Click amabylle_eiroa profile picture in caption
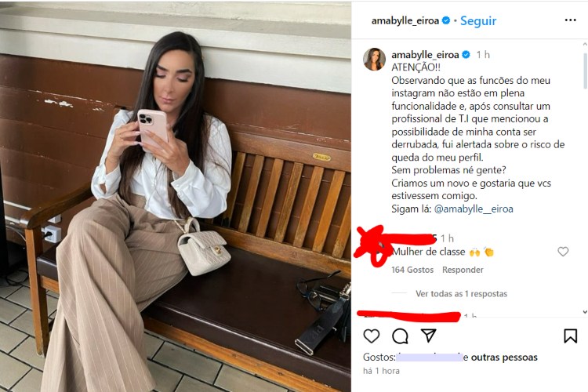The width and height of the screenshot is (588, 392). pos(374,59)
